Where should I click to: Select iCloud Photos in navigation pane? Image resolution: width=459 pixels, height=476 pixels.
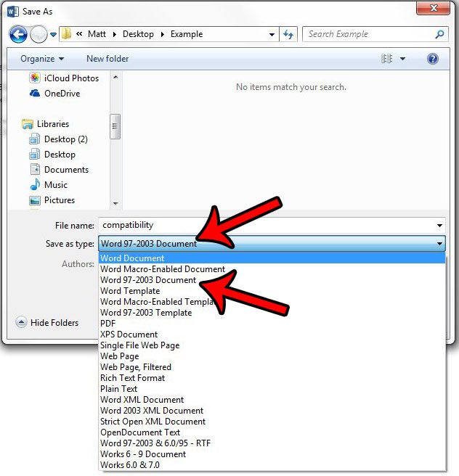point(71,78)
